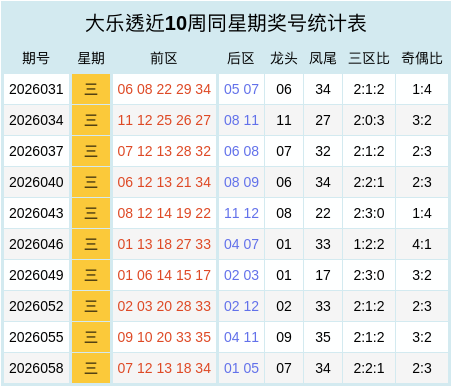The height and width of the screenshot is (387, 452).
Task: Click issue number 2026058
Action: (x=36, y=368)
